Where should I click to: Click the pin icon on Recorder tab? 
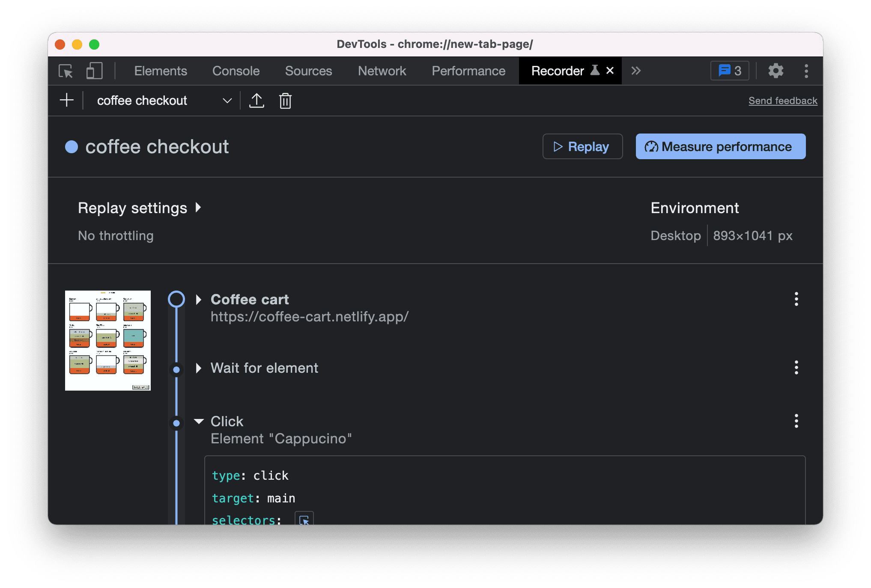[592, 71]
